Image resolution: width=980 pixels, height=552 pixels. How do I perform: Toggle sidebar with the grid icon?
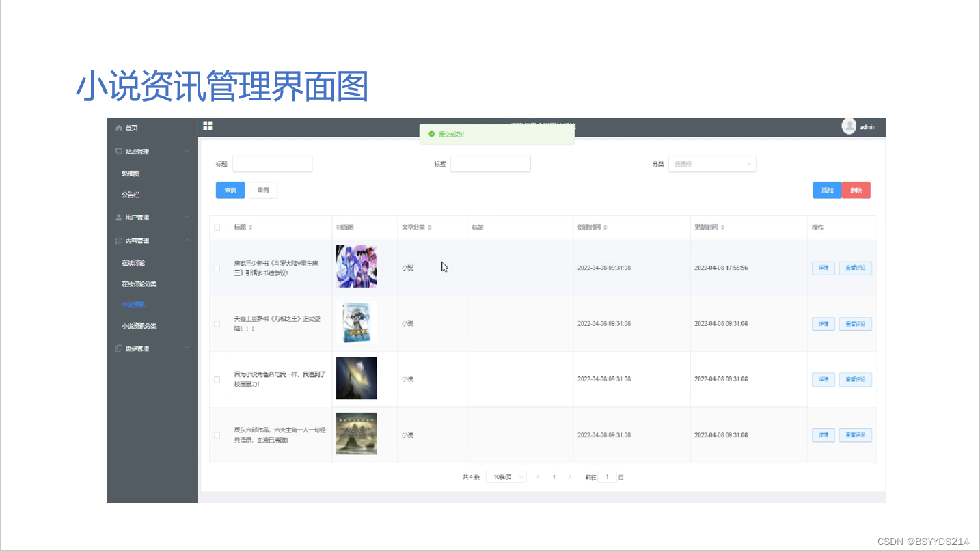tap(208, 126)
